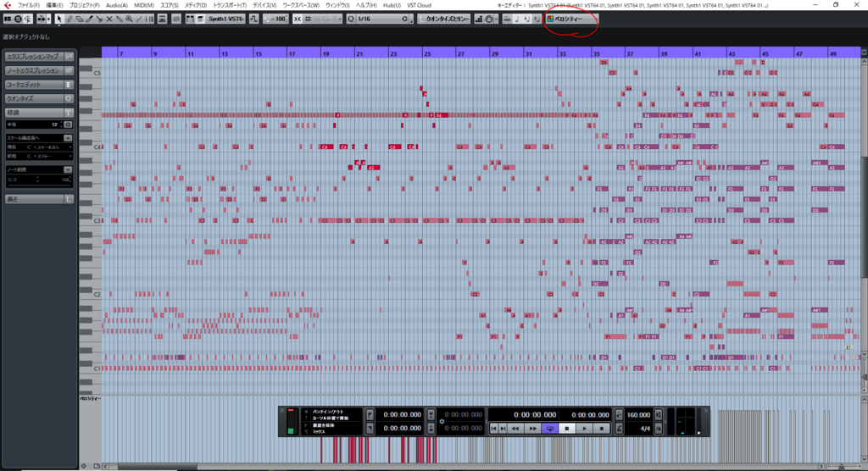Screen dimensions: 868x471
Task: Click bar 25 on the ruler
Action: pyautogui.click(x=427, y=53)
